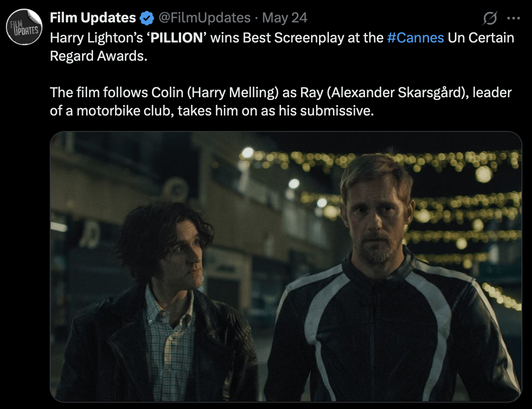
Task: Click the 'Regard Awards.' text line
Action: (x=99, y=56)
